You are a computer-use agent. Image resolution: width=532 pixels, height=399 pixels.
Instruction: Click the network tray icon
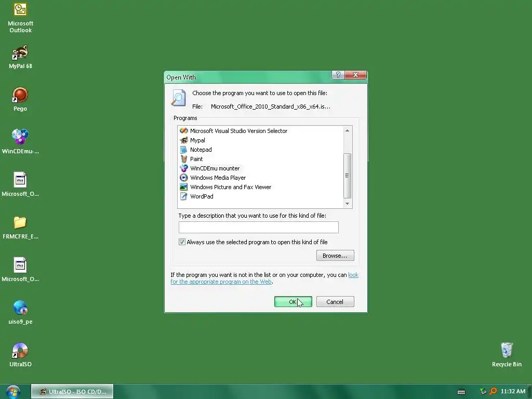(x=483, y=391)
